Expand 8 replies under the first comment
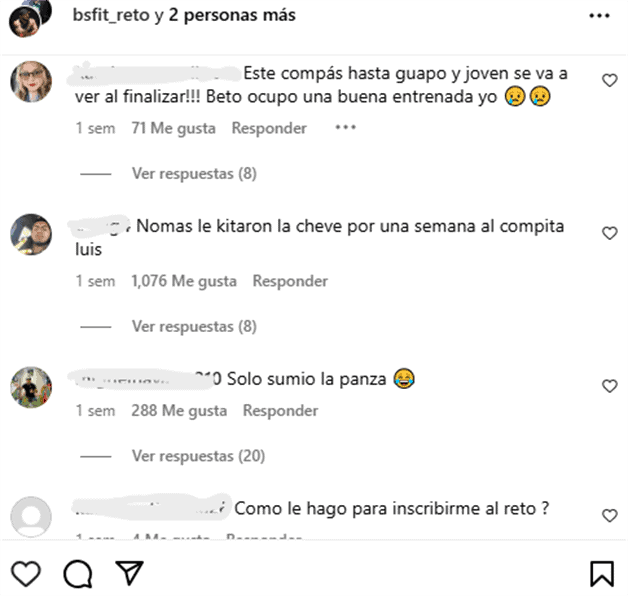Image resolution: width=628 pixels, height=596 pixels. tap(194, 173)
